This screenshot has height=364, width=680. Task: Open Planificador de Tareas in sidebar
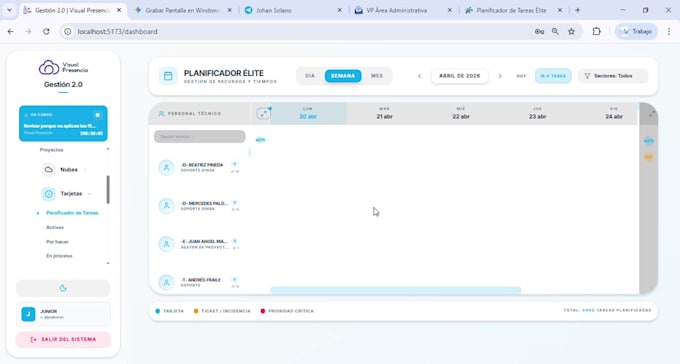pyautogui.click(x=72, y=213)
